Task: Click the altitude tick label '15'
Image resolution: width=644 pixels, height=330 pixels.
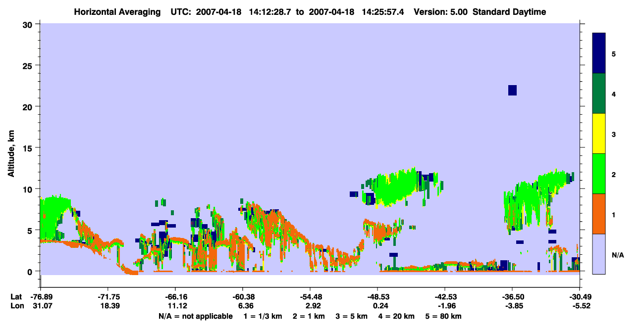Action: [x=29, y=148]
